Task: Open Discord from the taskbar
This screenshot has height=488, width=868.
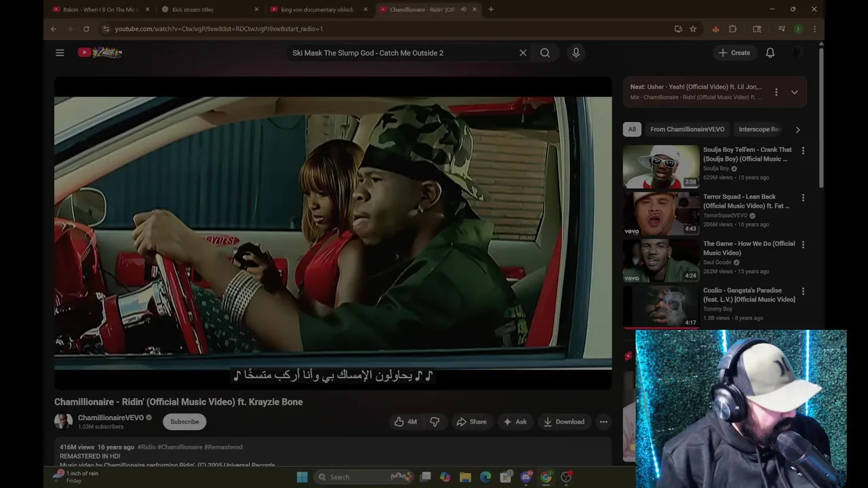Action: pyautogui.click(x=526, y=477)
